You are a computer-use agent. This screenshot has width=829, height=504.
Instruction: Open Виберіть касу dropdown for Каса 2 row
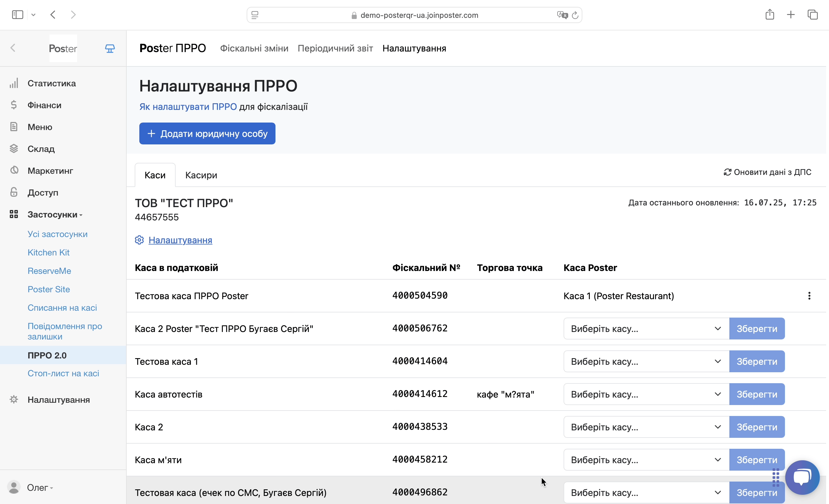tap(646, 427)
